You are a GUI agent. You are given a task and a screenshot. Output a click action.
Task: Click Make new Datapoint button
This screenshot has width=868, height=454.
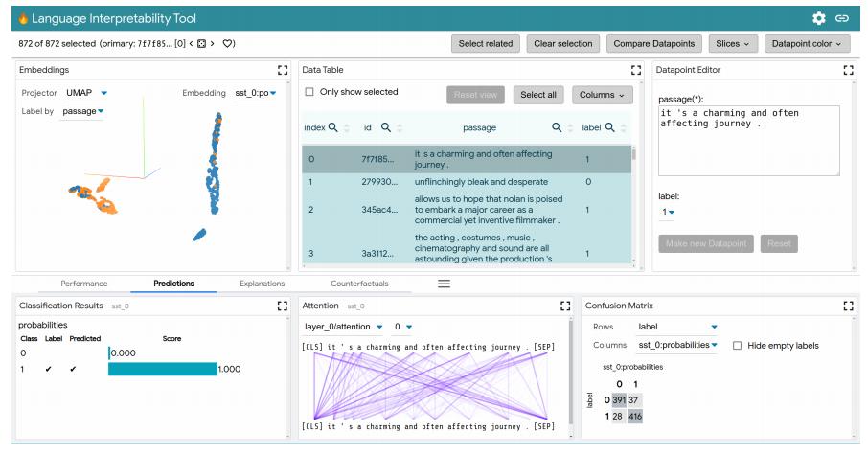click(706, 243)
